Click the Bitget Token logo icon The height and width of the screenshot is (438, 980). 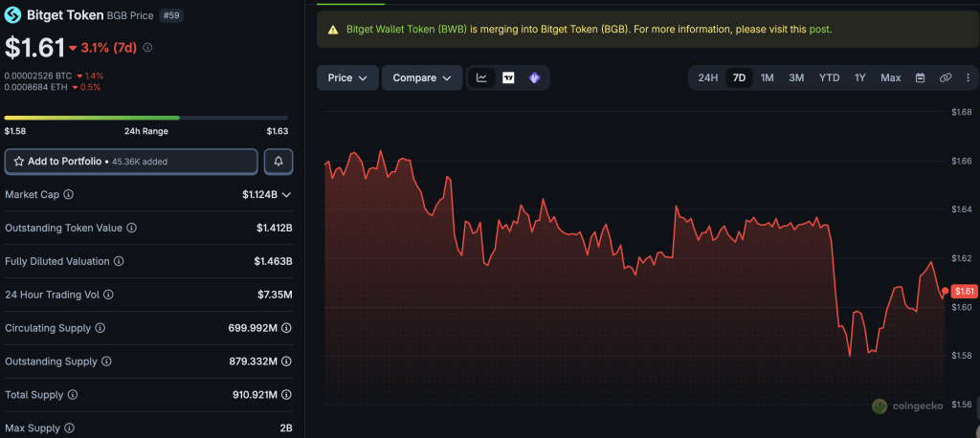12,15
